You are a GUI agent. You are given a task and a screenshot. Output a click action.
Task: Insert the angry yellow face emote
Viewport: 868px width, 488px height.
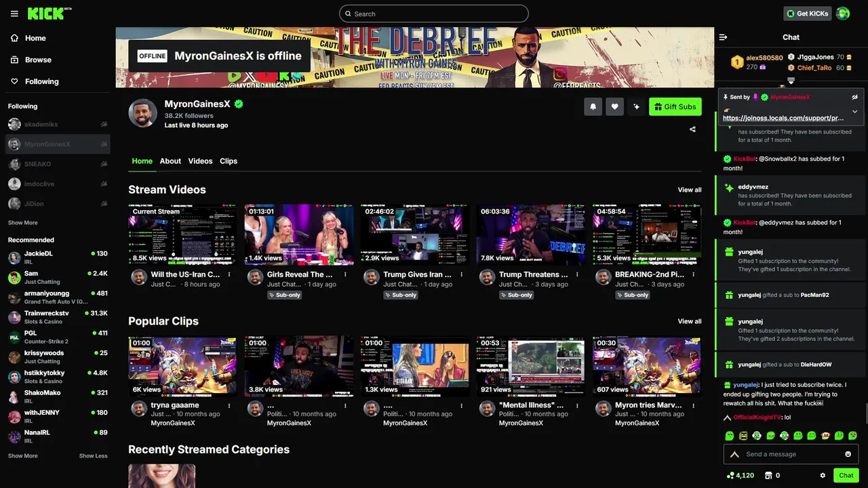tap(743, 436)
